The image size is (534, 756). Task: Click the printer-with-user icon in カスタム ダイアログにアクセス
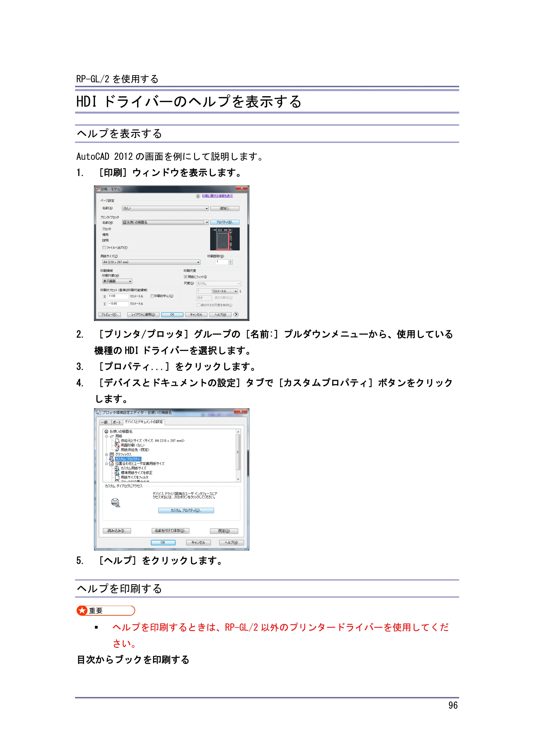(116, 502)
